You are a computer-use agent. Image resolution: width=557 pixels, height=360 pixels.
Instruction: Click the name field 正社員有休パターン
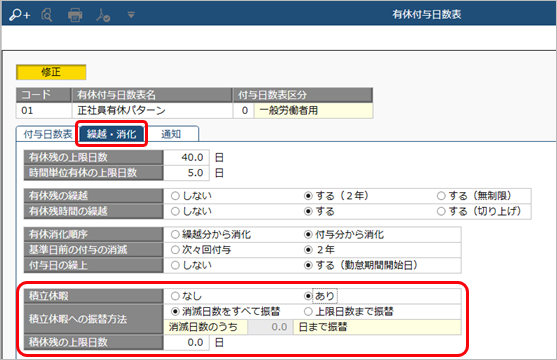[x=152, y=111]
